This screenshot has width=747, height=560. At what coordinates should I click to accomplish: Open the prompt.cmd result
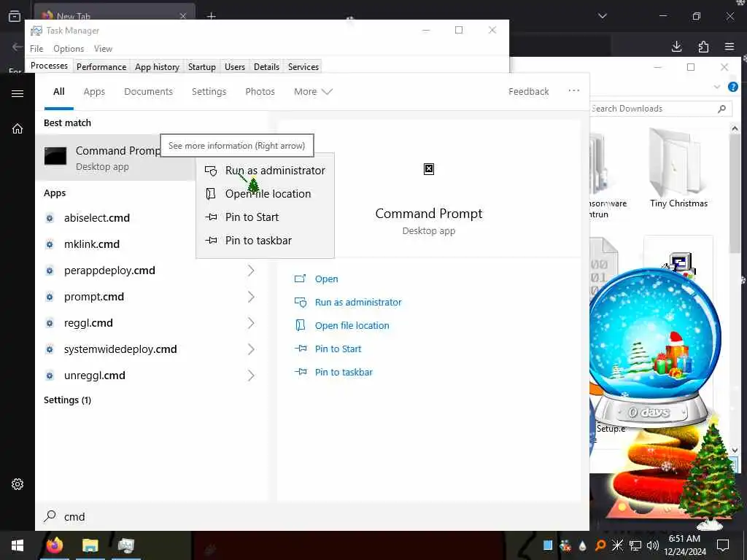(x=94, y=297)
